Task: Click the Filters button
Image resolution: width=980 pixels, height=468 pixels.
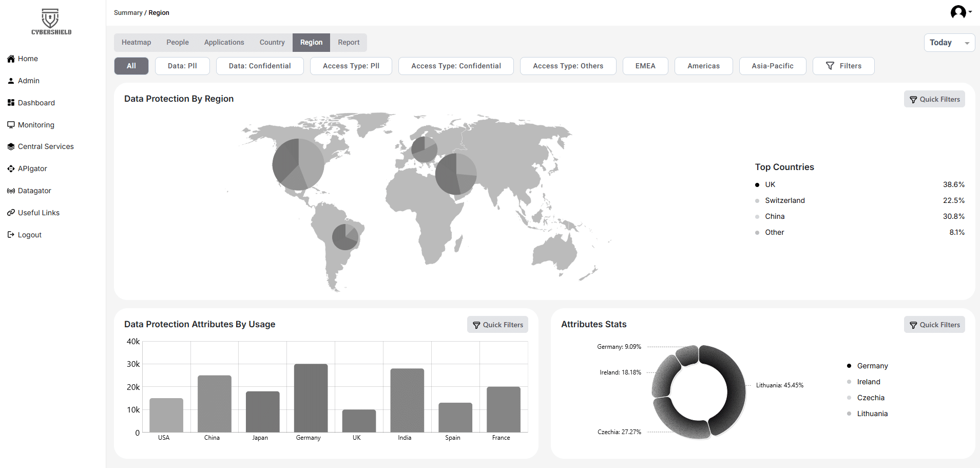Action: click(x=843, y=66)
